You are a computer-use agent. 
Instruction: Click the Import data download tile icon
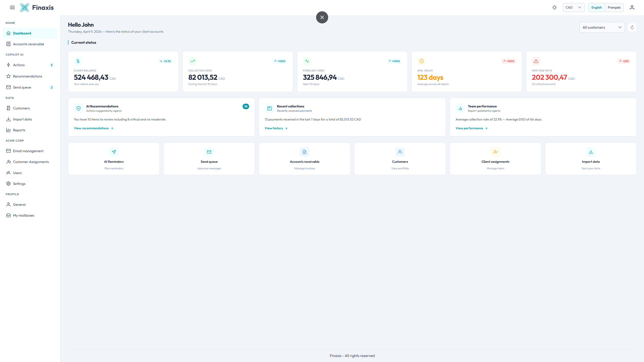591,152
